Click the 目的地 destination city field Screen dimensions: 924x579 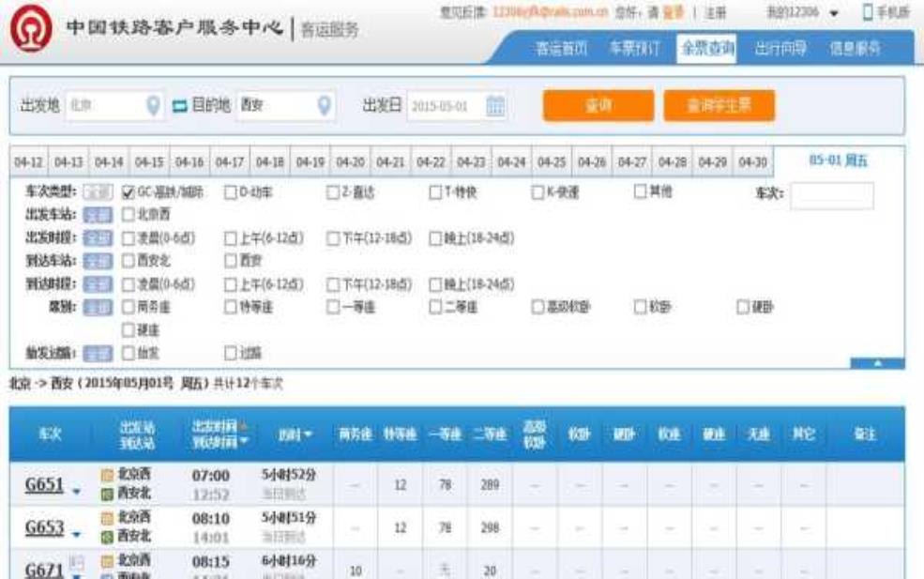point(286,105)
